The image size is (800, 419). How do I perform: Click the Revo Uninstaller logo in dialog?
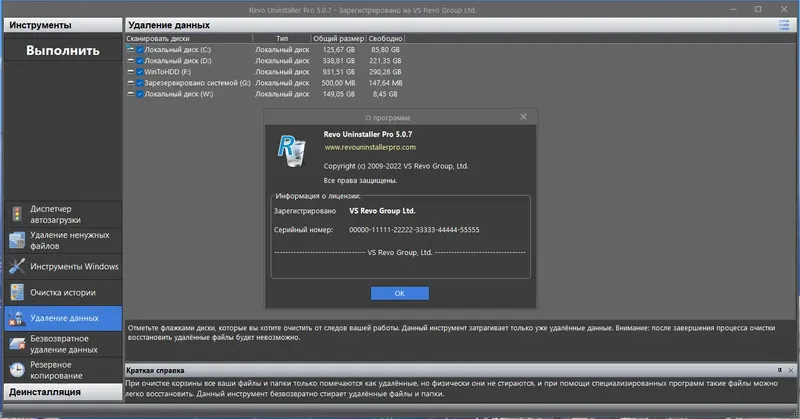[x=292, y=151]
